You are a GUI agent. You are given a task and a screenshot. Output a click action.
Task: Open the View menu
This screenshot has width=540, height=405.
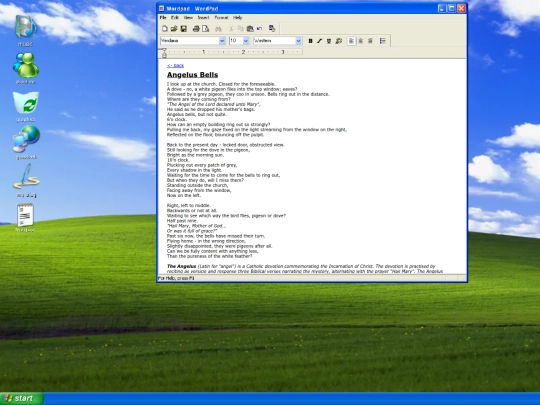[188, 18]
